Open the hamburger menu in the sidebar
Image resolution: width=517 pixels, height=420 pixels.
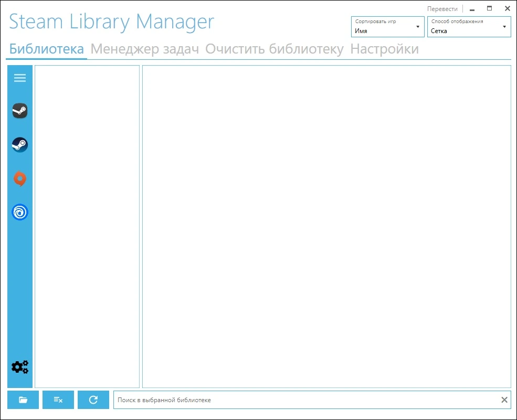(20, 78)
